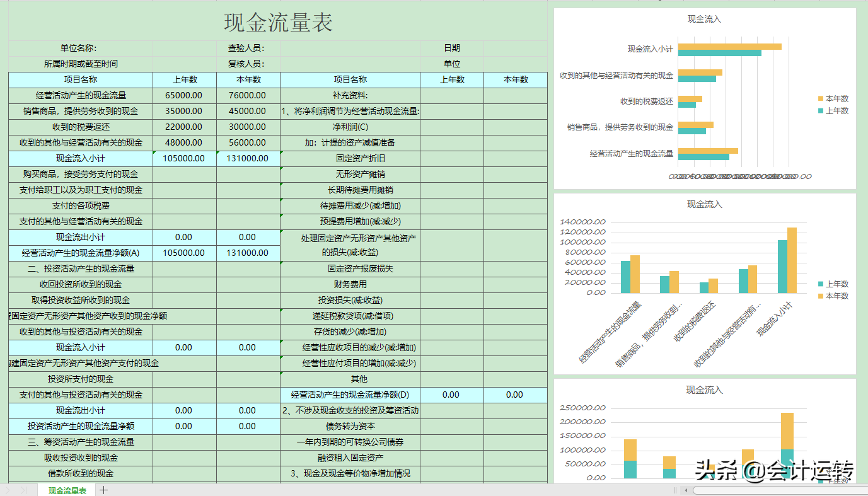Select the 48000.00 value cell
The height and width of the screenshot is (496, 868).
pos(184,142)
